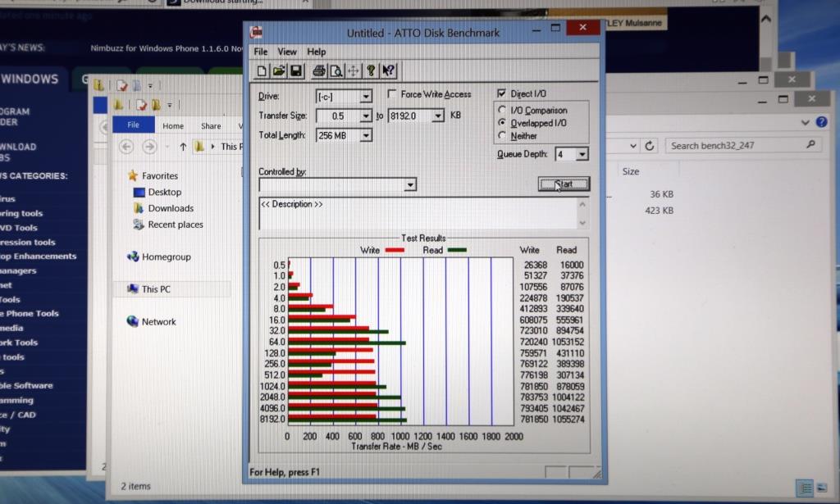This screenshot has width=840, height=504.
Task: Open the Queue Depth dropdown
Action: 582,154
